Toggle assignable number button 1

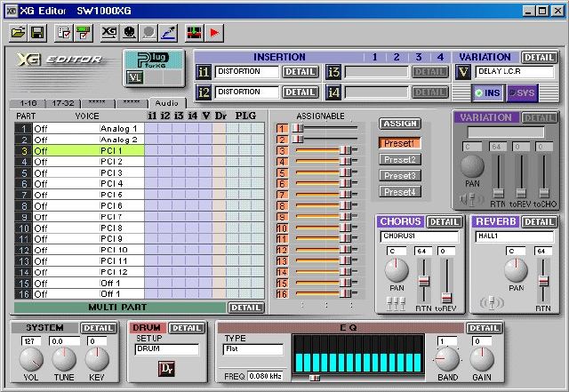(282, 128)
